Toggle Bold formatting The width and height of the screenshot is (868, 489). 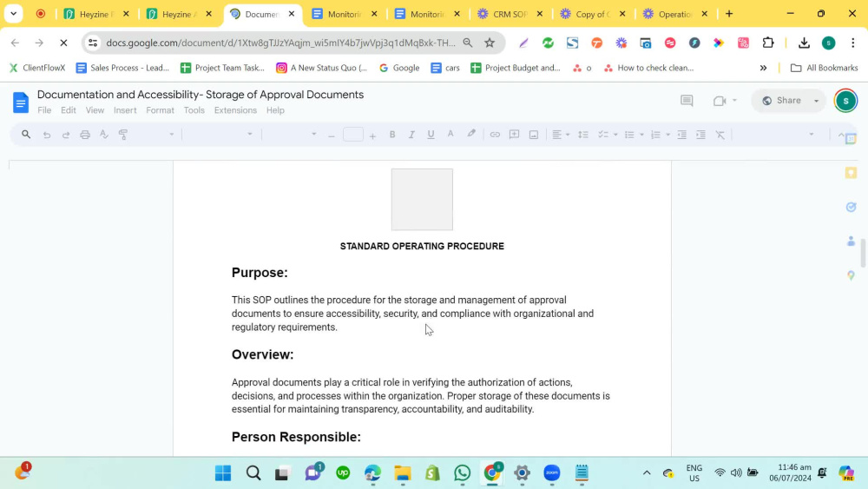coord(392,135)
